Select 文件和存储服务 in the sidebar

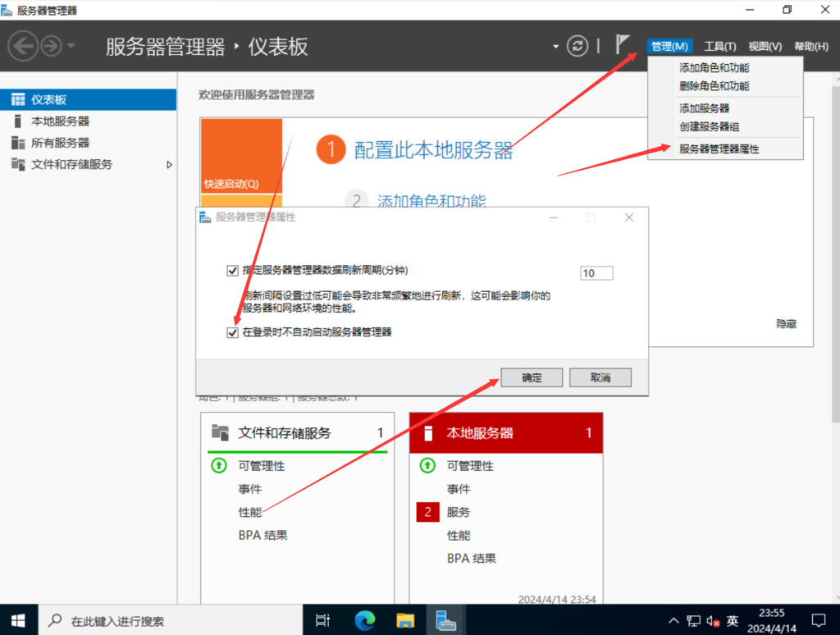(88, 164)
